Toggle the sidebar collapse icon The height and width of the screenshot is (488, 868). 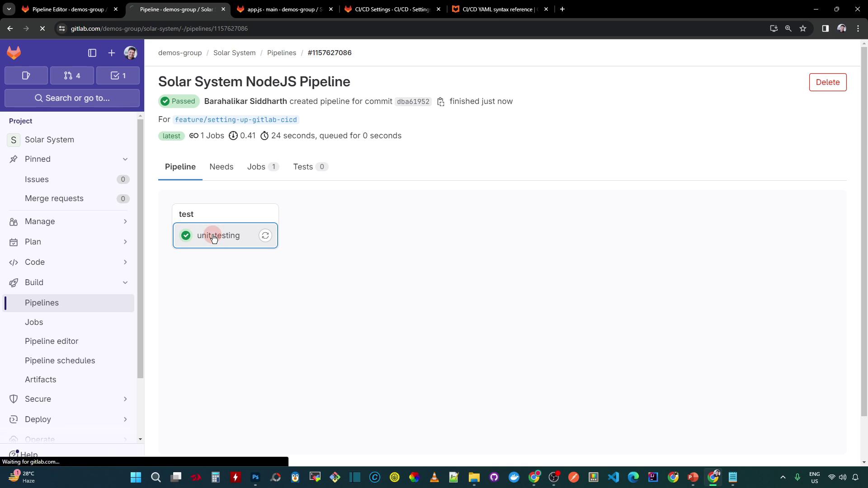(92, 53)
